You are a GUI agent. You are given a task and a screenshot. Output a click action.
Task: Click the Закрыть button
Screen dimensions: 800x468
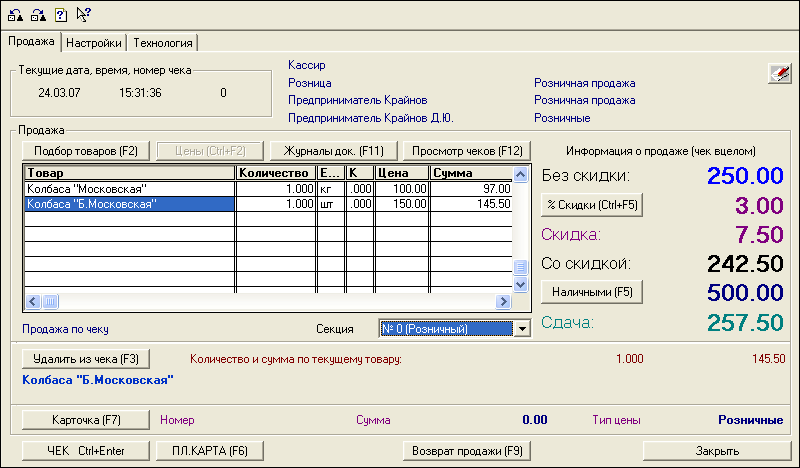coord(717,451)
